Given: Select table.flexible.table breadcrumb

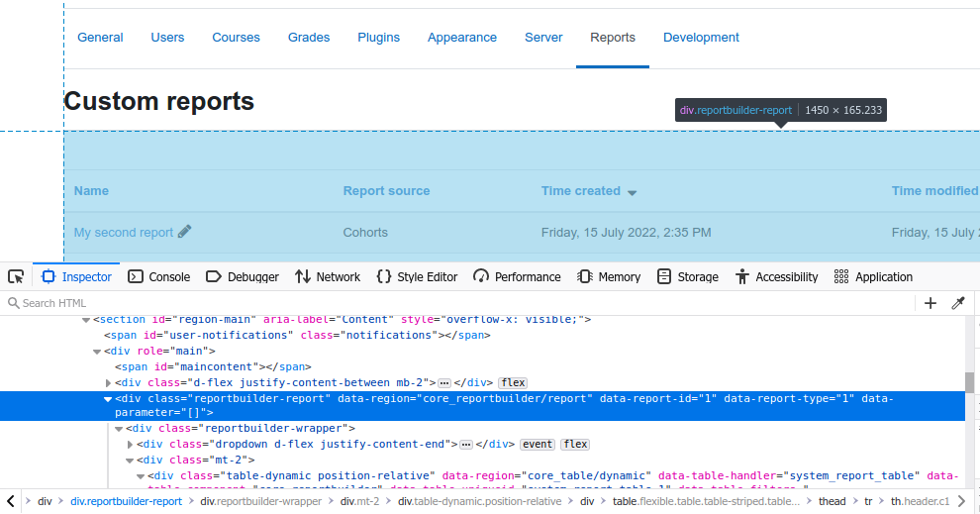Looking at the screenshot, I should click(706, 501).
